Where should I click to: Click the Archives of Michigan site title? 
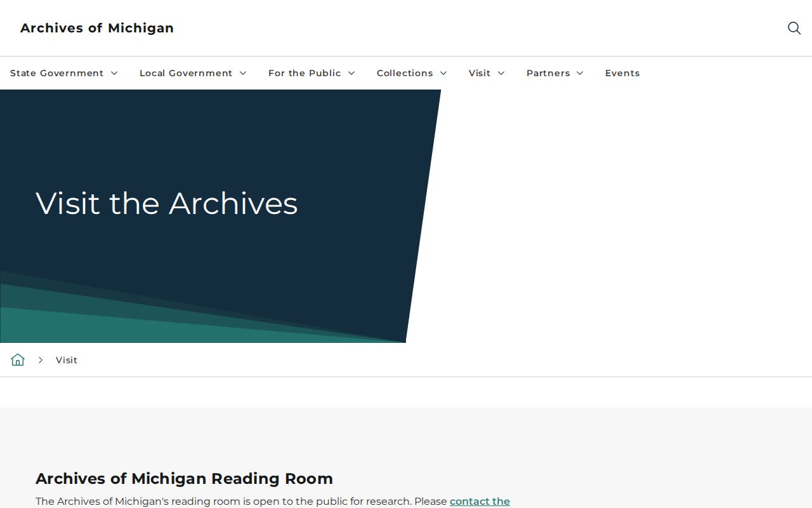(97, 28)
